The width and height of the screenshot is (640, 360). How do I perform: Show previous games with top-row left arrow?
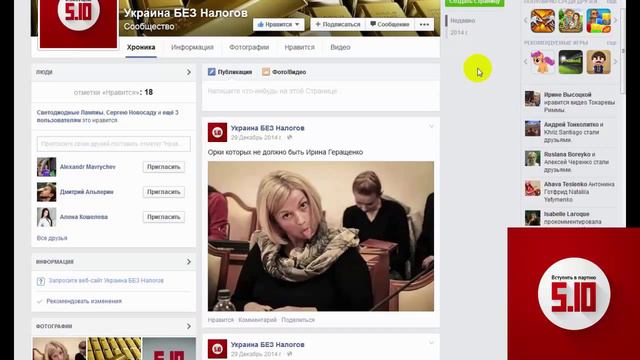(x=526, y=20)
